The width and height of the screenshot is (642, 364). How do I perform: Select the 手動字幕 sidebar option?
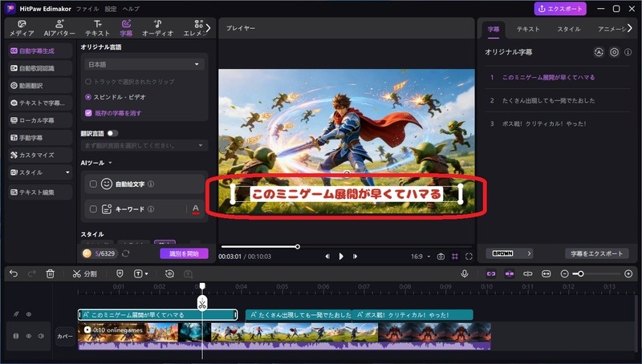click(x=39, y=138)
